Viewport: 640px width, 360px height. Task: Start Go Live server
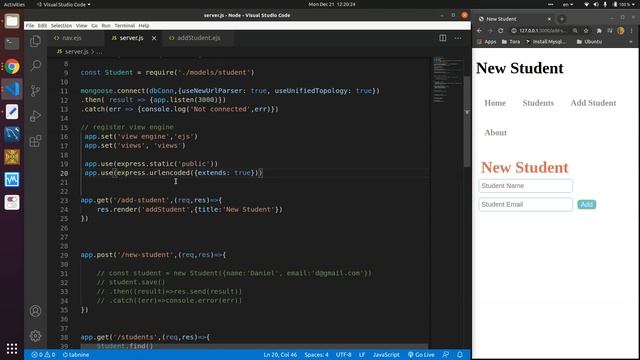click(421, 355)
